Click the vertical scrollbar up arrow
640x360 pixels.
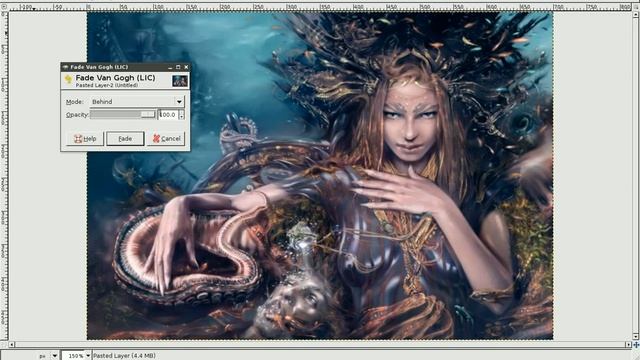pos(636,15)
